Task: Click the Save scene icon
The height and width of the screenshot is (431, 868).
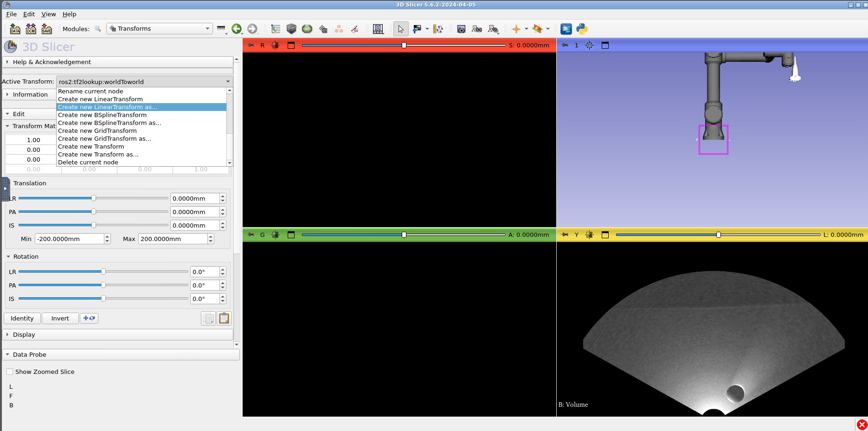Action: 46,29
